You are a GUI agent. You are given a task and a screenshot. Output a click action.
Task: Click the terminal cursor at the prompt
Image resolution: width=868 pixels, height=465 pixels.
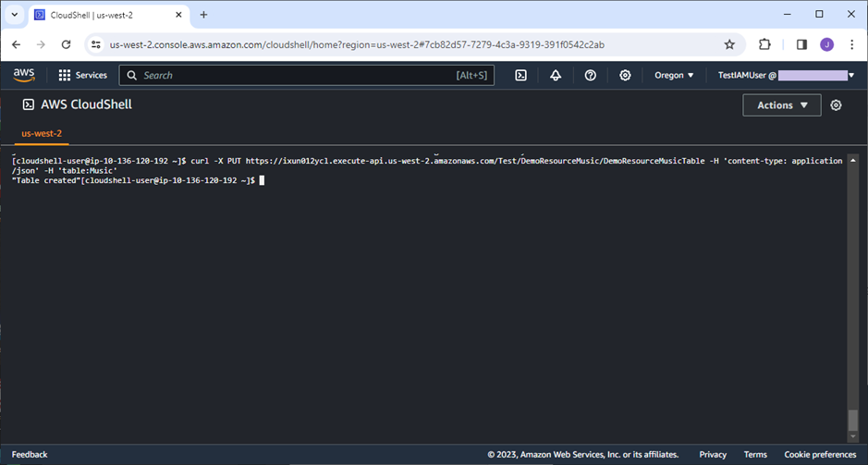[x=262, y=180]
